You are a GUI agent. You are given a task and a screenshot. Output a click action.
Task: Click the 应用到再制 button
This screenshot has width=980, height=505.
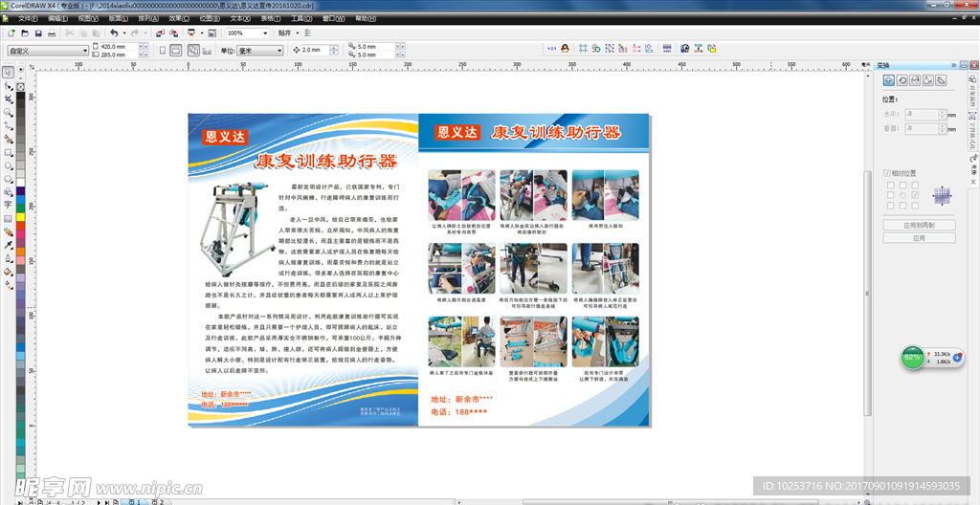point(920,225)
